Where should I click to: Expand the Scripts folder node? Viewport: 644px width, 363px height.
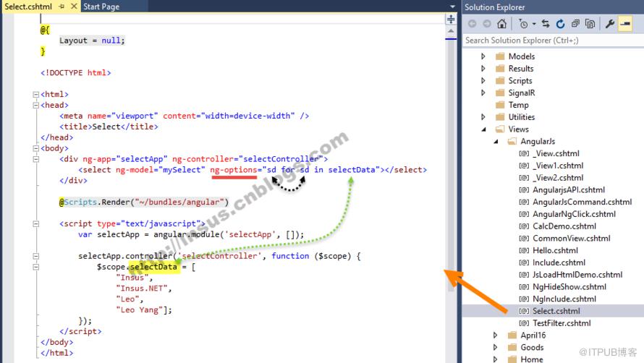[x=483, y=80]
